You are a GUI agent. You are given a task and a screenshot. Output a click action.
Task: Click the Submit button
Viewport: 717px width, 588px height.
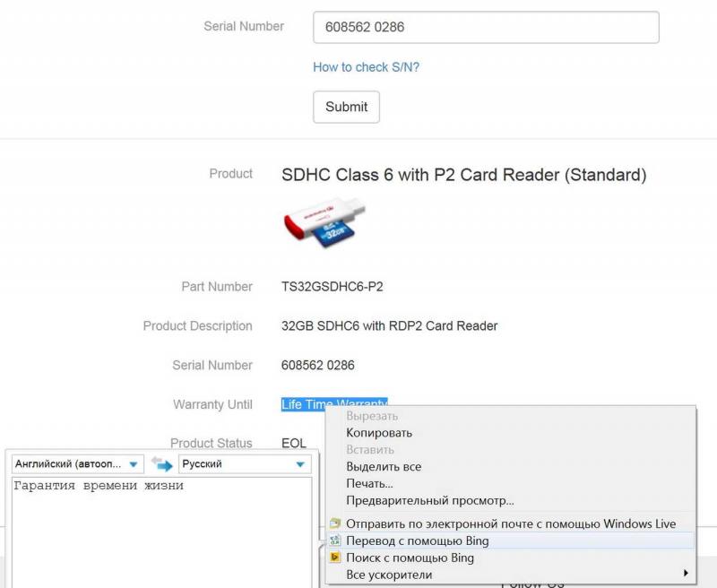coord(346,107)
